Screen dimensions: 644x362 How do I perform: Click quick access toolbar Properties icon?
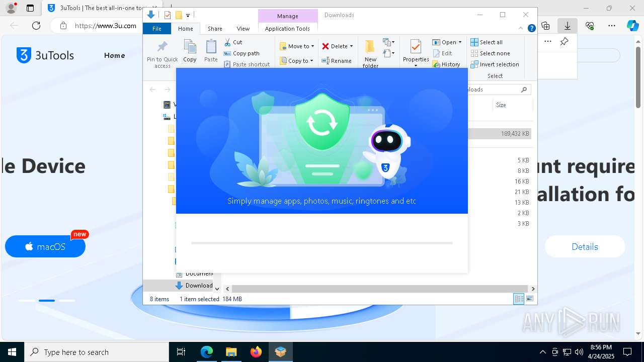[x=168, y=15]
